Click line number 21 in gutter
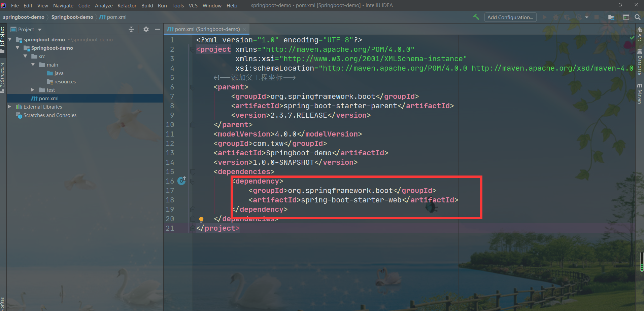This screenshot has height=311, width=644. (x=170, y=228)
